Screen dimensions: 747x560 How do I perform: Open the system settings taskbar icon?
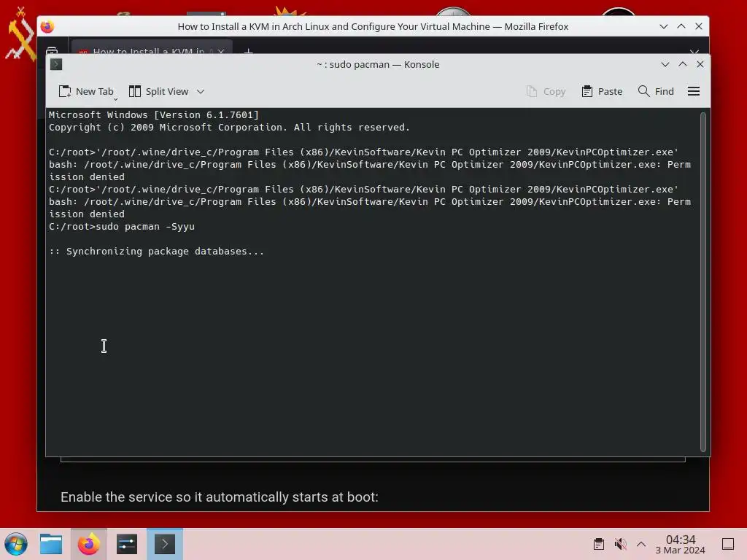[127, 544]
